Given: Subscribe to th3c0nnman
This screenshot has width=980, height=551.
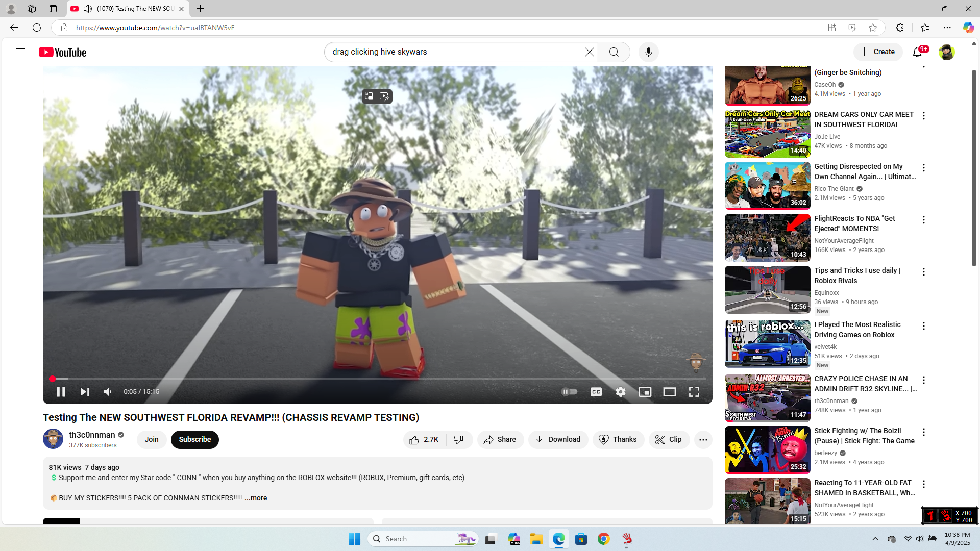Looking at the screenshot, I should (x=194, y=440).
